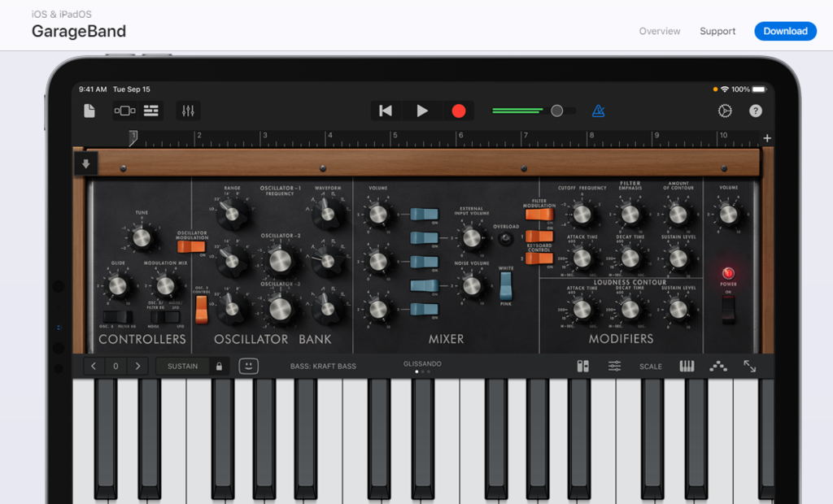Image resolution: width=833 pixels, height=504 pixels.
Task: Click the Glide knob
Action: (x=117, y=286)
